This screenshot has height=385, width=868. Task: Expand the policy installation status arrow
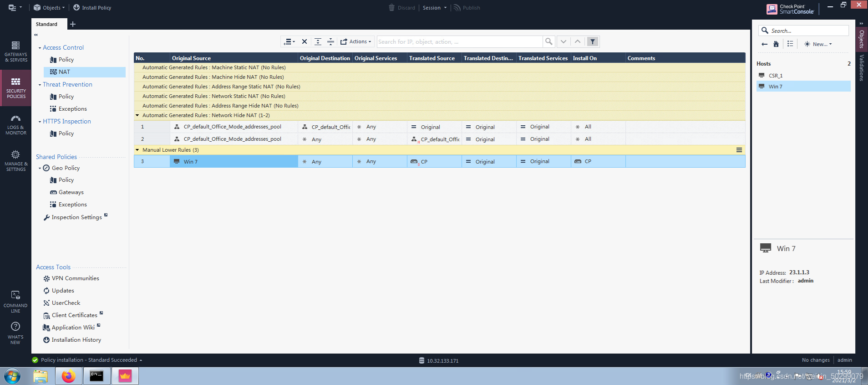tap(141, 360)
